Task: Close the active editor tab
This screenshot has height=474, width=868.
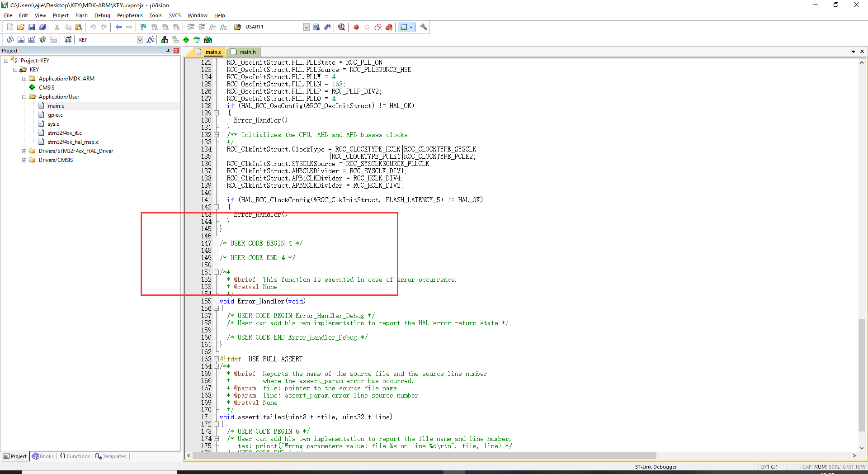Action: pyautogui.click(x=862, y=52)
